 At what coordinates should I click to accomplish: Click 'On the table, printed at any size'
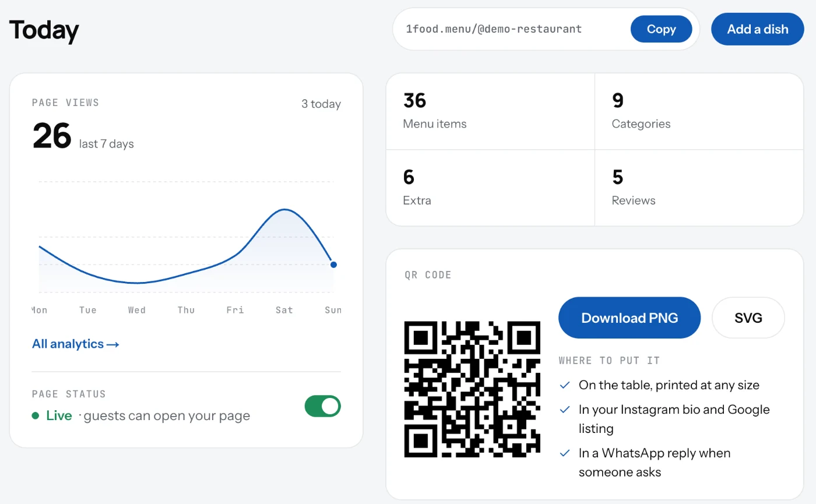tap(669, 385)
